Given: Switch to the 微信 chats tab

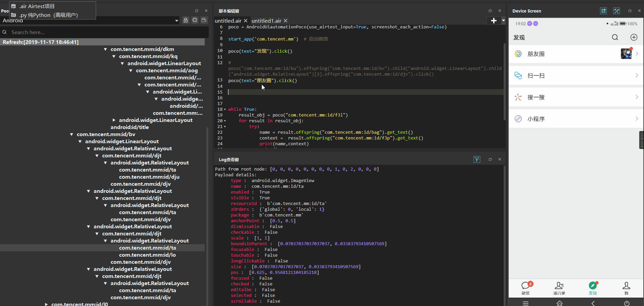Looking at the screenshot, I should tap(526, 288).
